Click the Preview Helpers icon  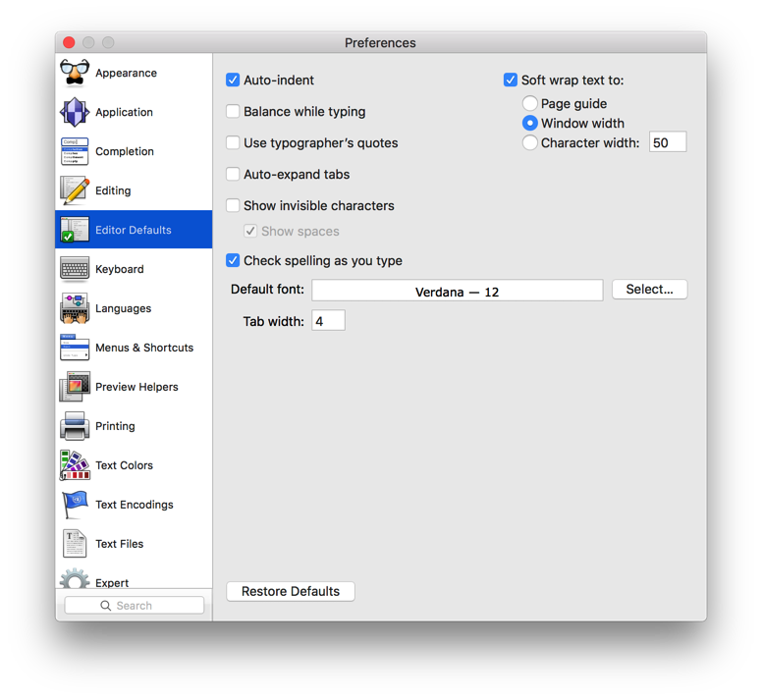tap(75, 387)
